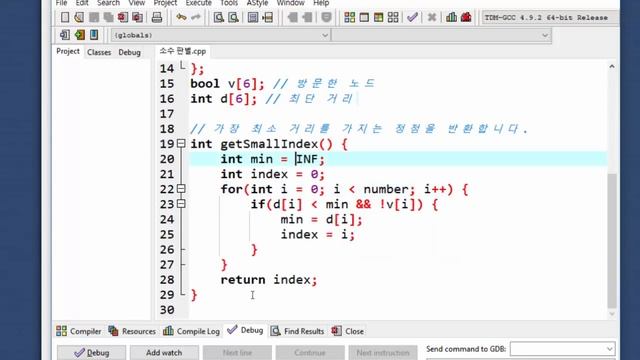Open the function list dropdown beside globals

point(441,36)
